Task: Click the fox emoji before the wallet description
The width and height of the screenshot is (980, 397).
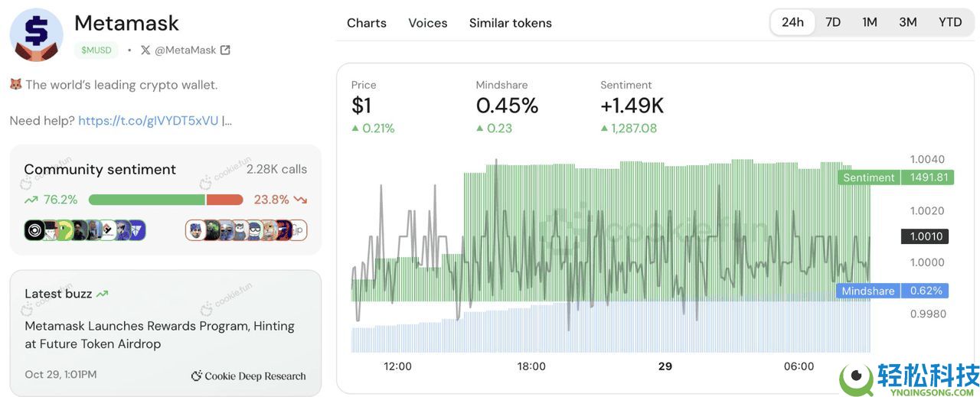Action: [16, 84]
